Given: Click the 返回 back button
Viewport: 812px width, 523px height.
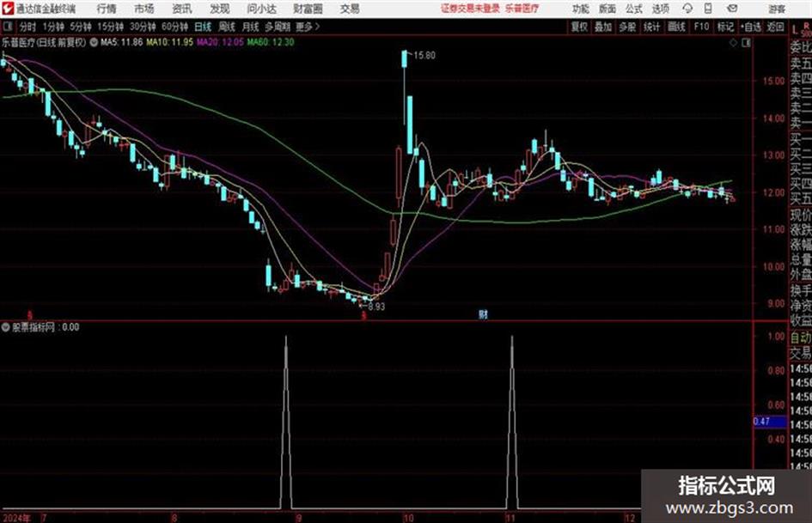Looking at the screenshot, I should 775,27.
